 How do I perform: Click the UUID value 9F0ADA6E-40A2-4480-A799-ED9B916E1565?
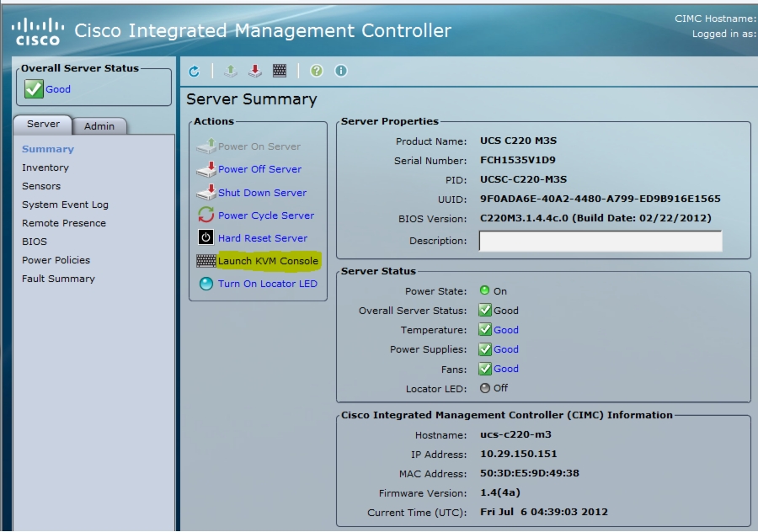pos(600,199)
